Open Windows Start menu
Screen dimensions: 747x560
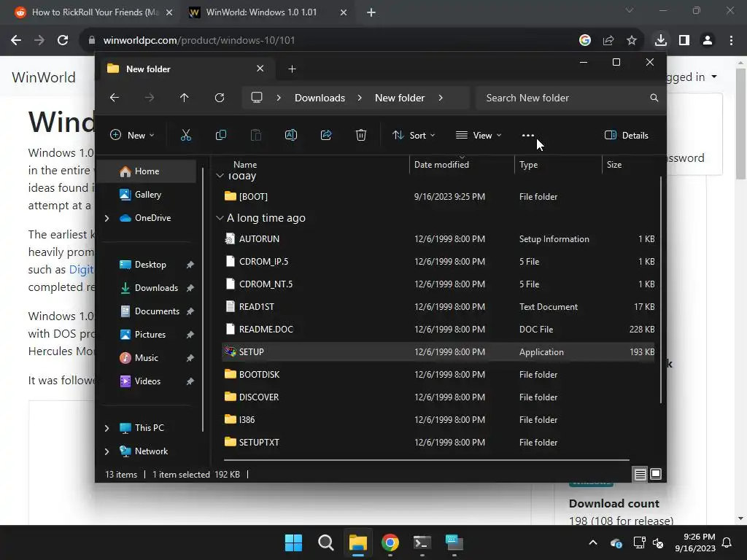[293, 542]
